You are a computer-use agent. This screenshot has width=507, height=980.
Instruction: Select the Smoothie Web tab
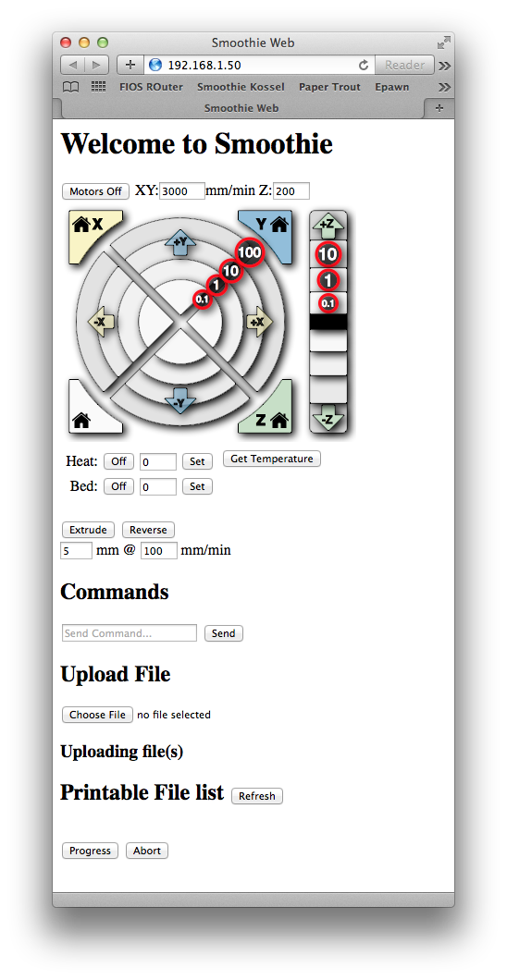pos(241,108)
